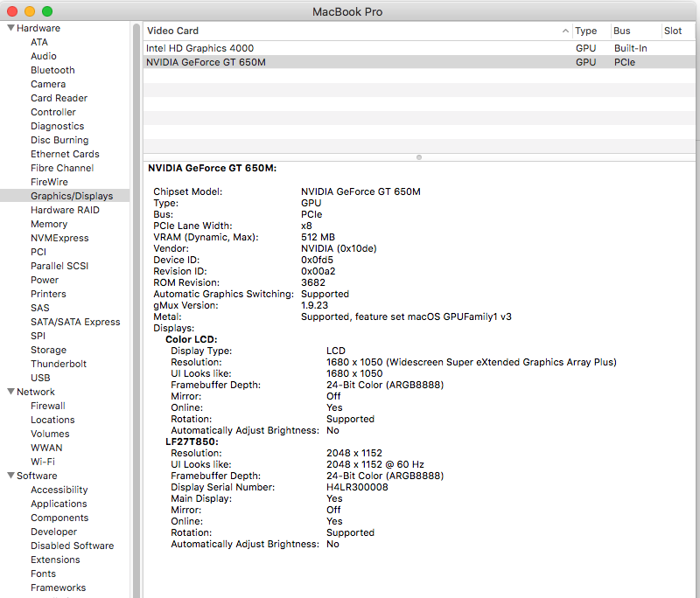This screenshot has width=700, height=598.
Task: Click the sidebar vertical scrollbar
Action: point(136,309)
